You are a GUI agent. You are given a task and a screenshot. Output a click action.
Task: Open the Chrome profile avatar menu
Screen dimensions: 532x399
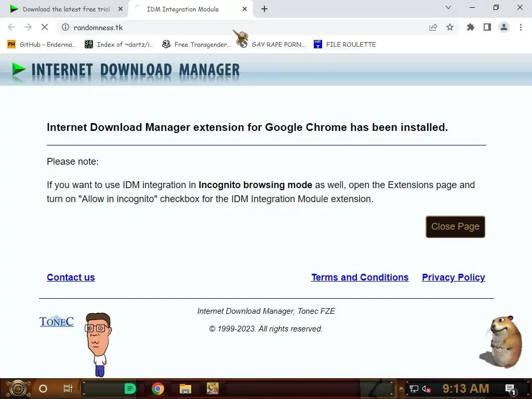[x=504, y=27]
